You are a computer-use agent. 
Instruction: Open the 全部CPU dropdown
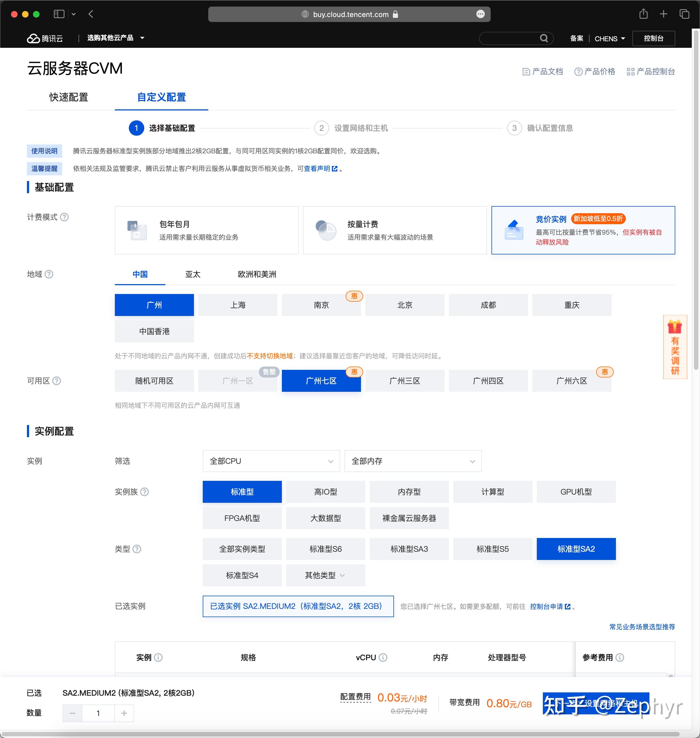click(x=271, y=461)
